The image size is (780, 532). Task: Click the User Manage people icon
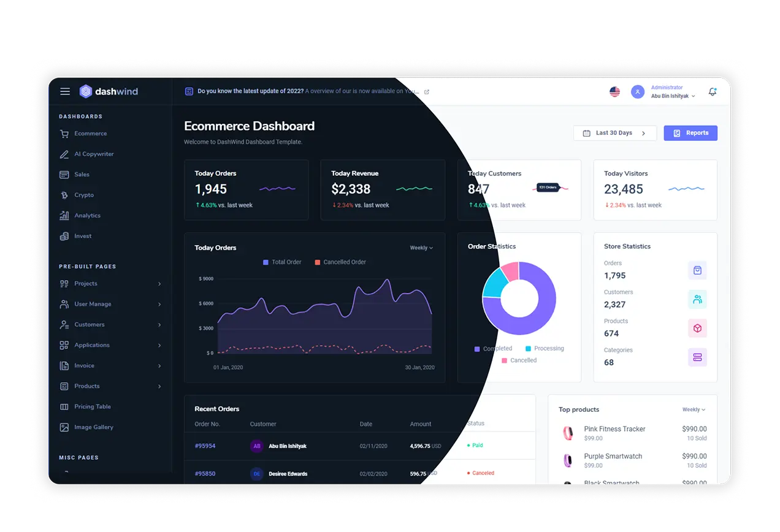tap(64, 304)
